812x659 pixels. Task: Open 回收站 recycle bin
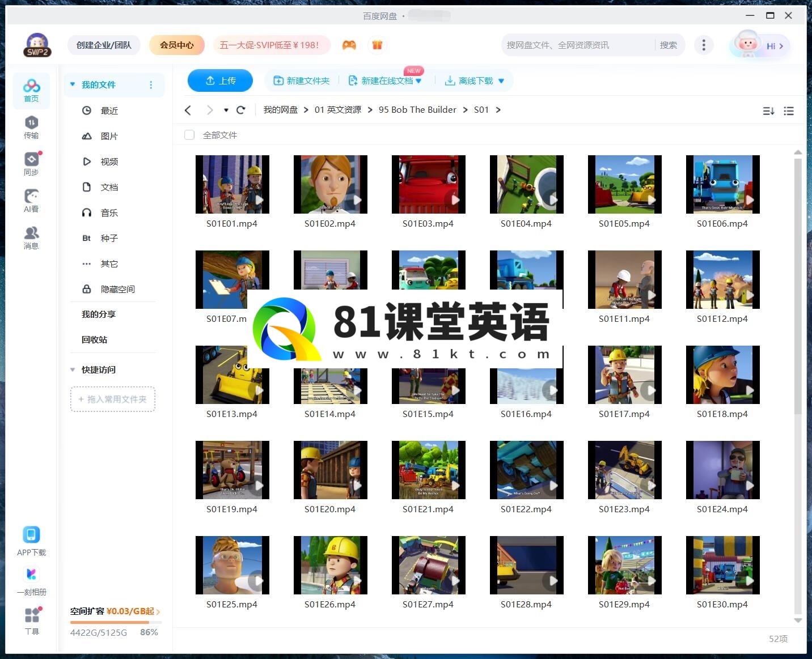point(94,339)
